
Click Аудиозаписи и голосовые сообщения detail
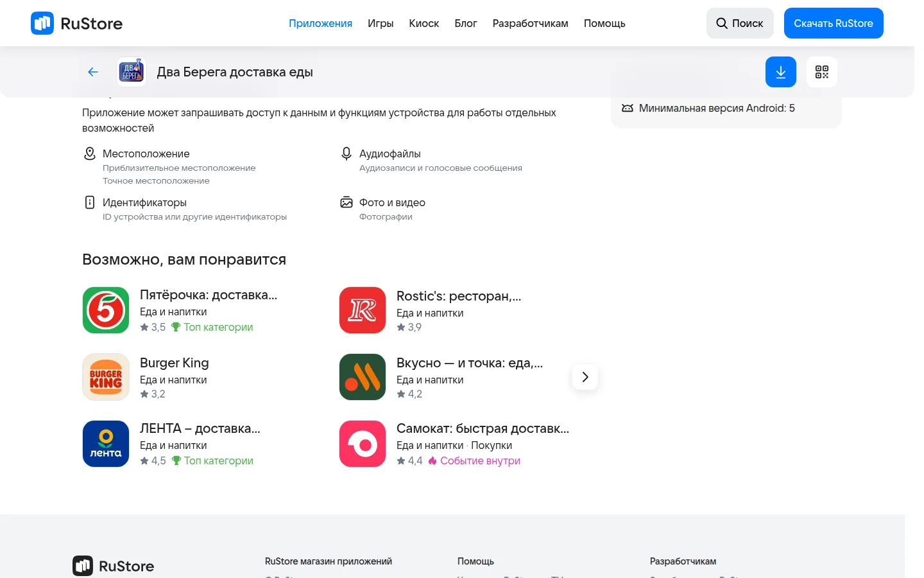click(x=441, y=168)
